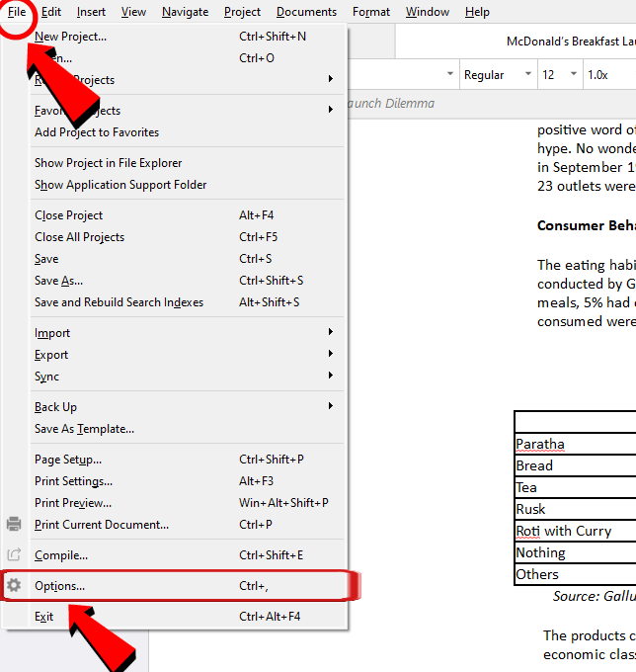
Task: Open the Window menu
Action: pyautogui.click(x=427, y=12)
